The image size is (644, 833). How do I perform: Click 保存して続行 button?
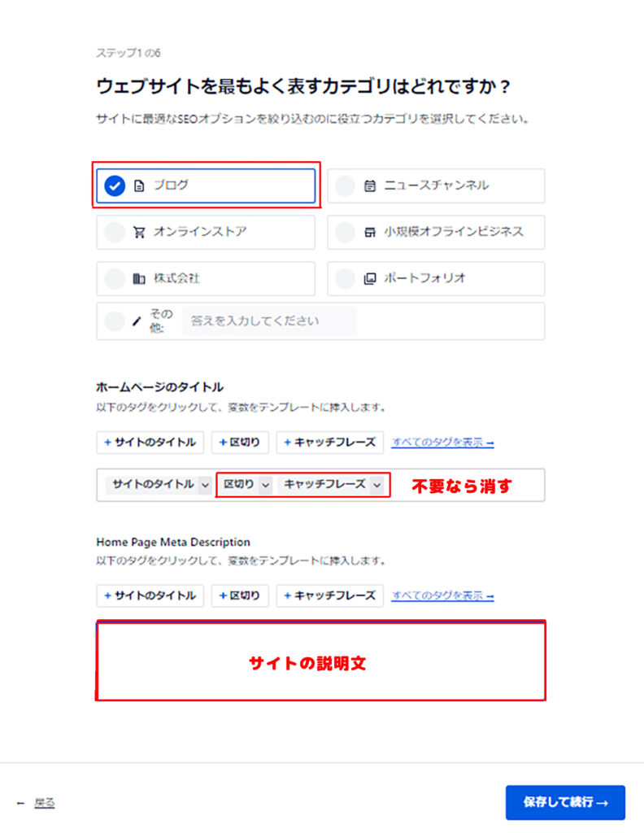pyautogui.click(x=565, y=802)
